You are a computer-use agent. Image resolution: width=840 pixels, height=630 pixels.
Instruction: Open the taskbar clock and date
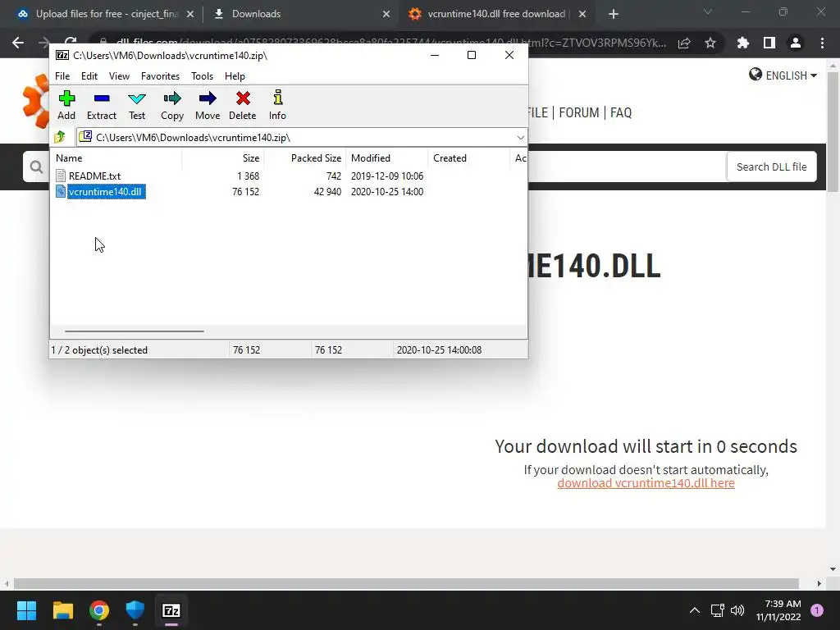pyautogui.click(x=778, y=610)
